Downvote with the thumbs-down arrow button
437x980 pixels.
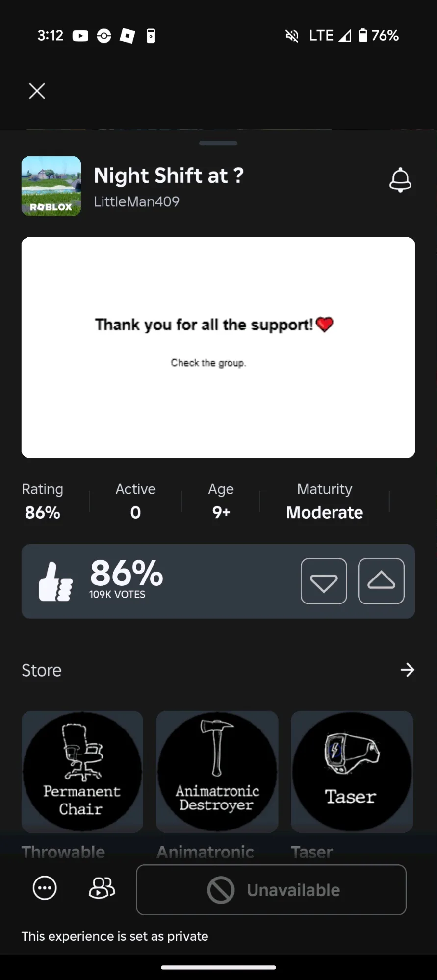(324, 581)
